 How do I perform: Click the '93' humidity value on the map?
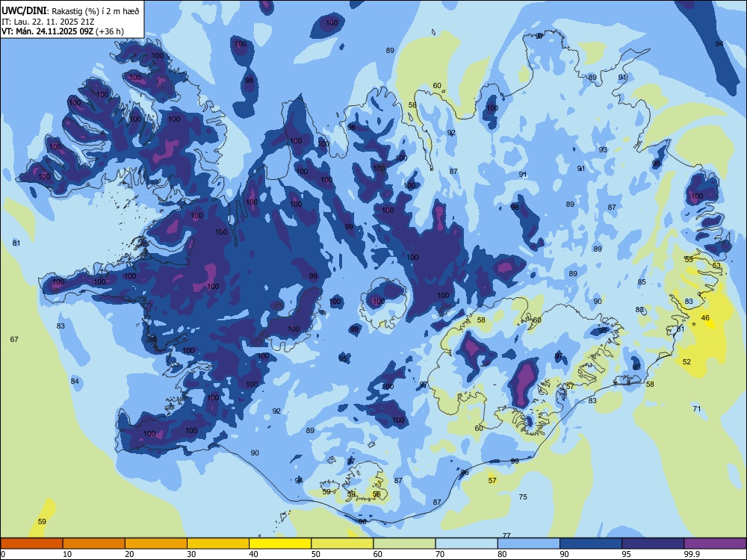(x=603, y=149)
